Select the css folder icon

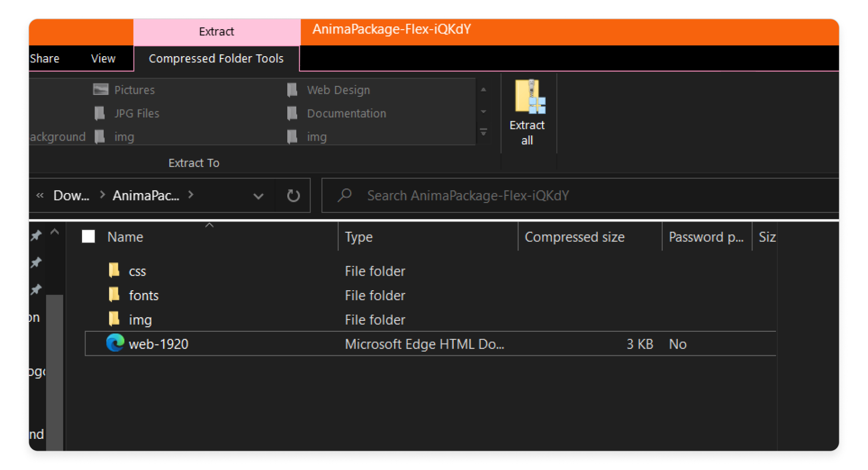(x=114, y=270)
